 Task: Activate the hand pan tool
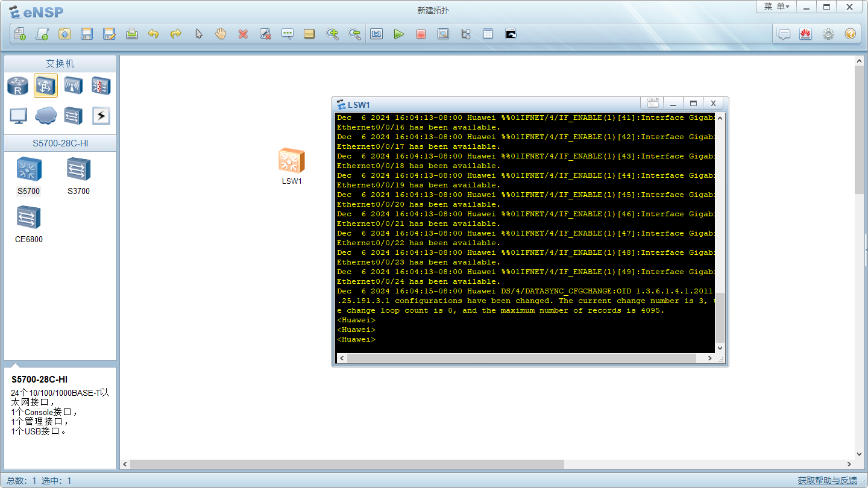tap(221, 34)
